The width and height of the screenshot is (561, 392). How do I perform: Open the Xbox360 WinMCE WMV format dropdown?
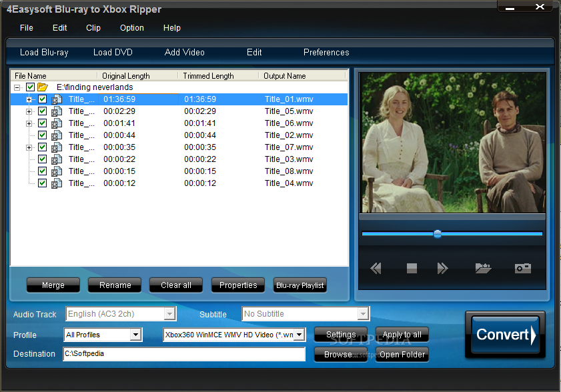pos(299,335)
